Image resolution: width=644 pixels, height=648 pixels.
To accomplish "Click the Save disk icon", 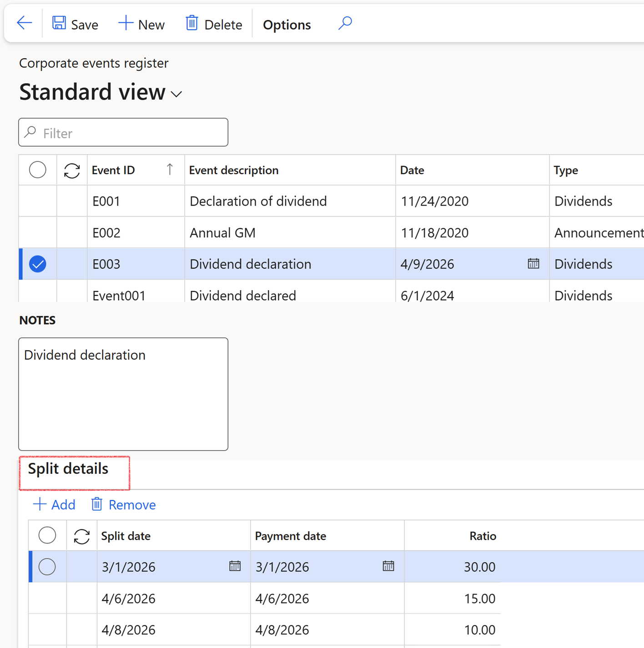I will (59, 23).
